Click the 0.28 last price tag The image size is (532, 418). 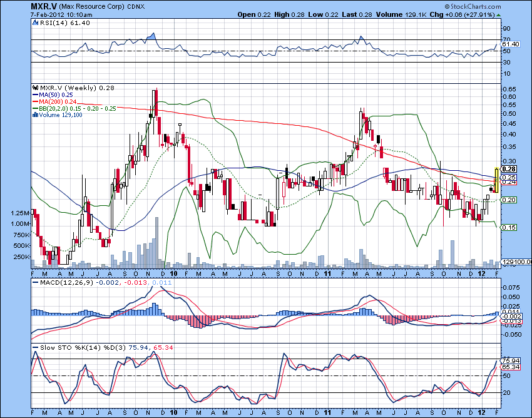click(x=509, y=169)
